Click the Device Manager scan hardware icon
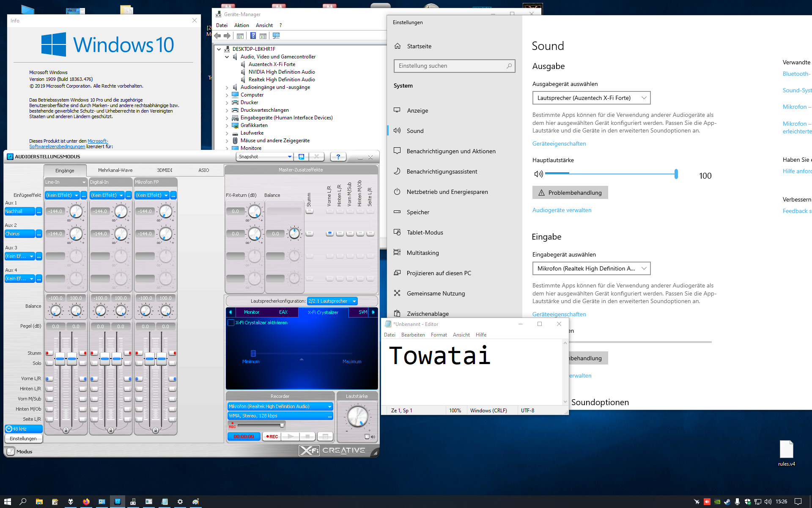This screenshot has width=812, height=508. [276, 36]
